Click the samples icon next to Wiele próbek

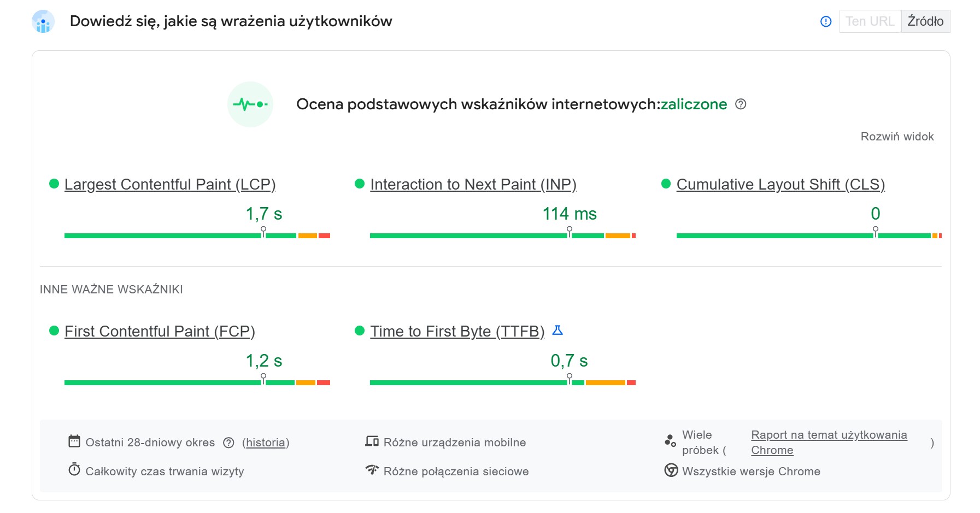point(670,440)
